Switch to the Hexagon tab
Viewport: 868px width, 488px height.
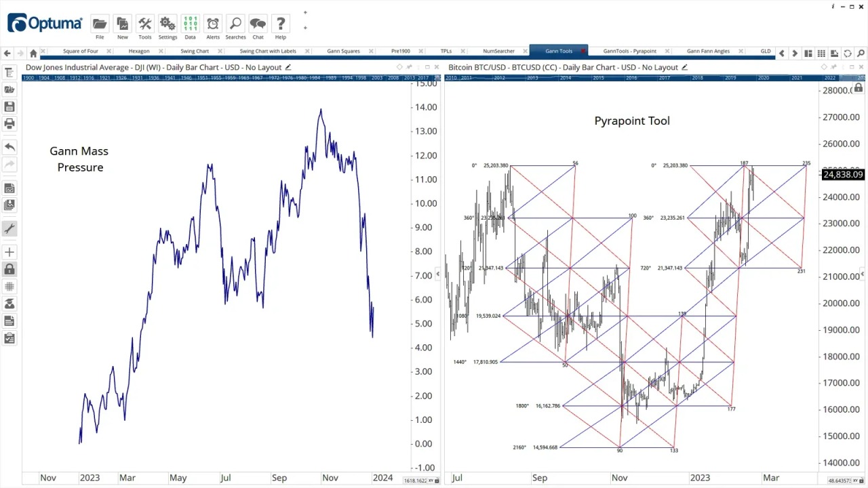tap(139, 52)
